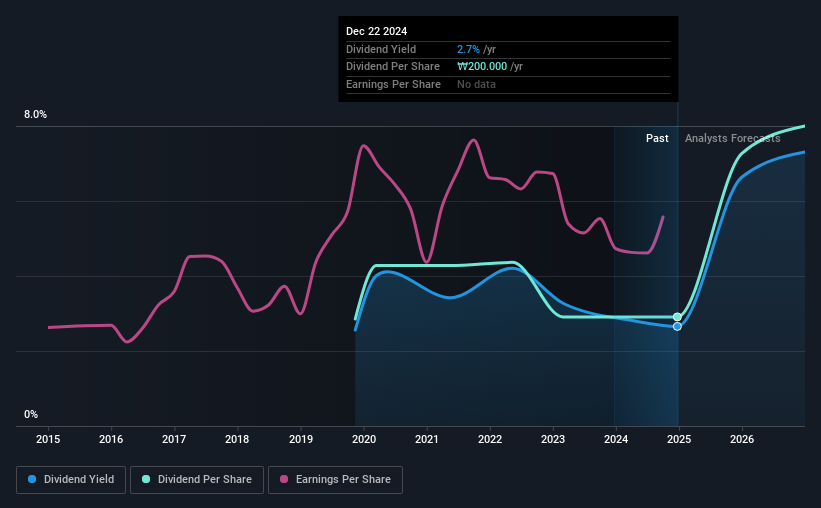Click the Past region label
821x508 pixels.
[657, 138]
